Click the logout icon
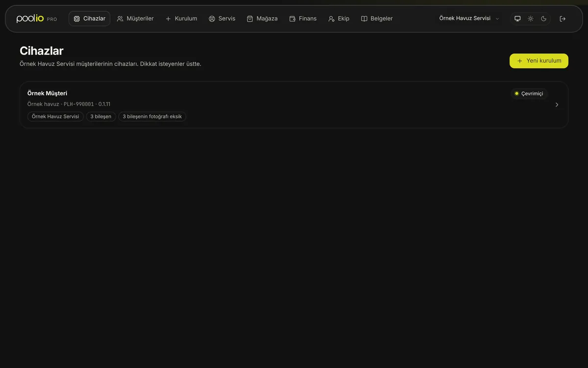Screen dimensions: 588x368 coord(563,19)
